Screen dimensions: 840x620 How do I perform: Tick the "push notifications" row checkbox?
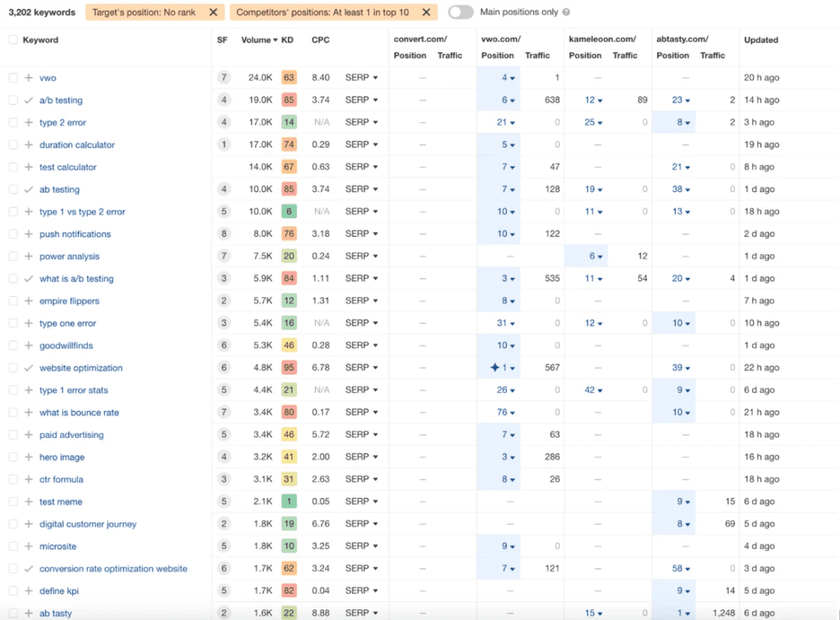click(13, 234)
